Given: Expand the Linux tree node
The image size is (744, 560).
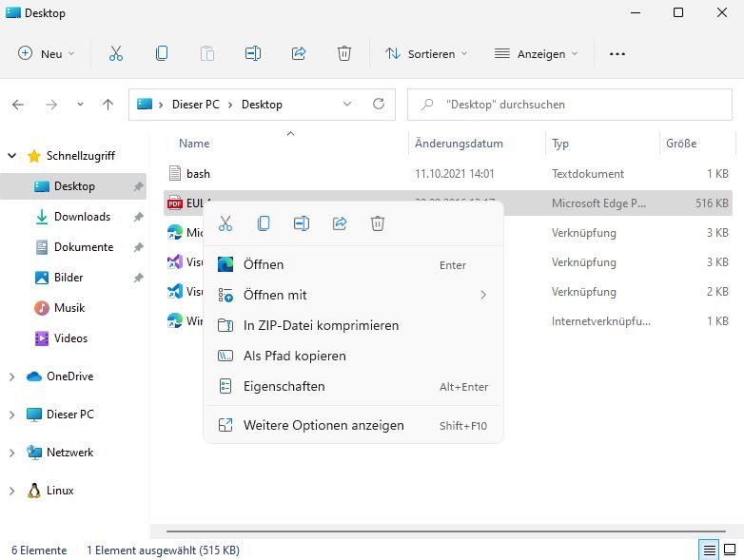Looking at the screenshot, I should 11,491.
